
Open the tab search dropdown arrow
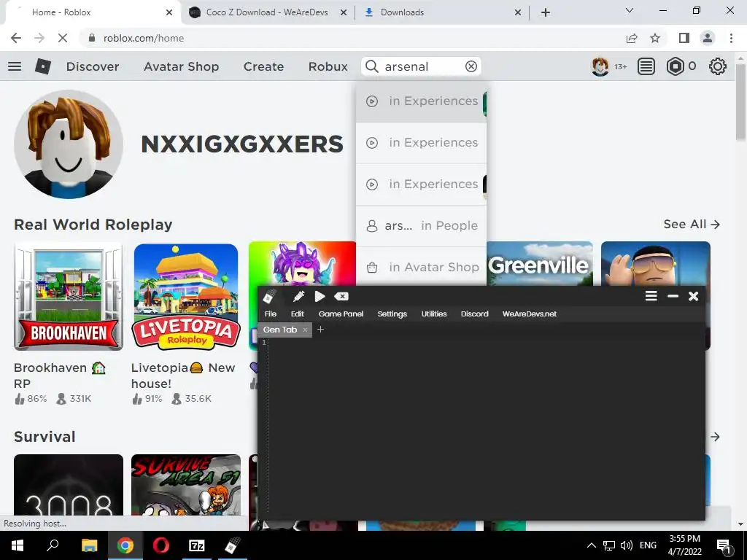[x=630, y=10]
